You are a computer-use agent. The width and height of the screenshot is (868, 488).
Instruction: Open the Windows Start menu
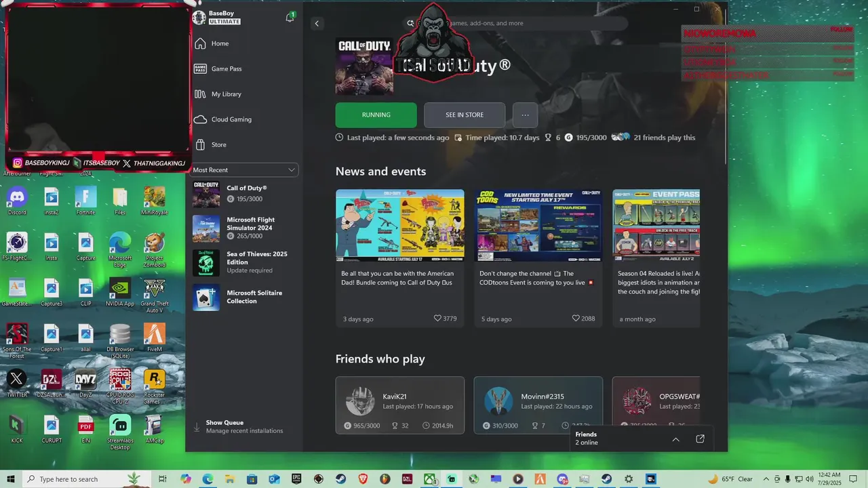[x=10, y=479]
